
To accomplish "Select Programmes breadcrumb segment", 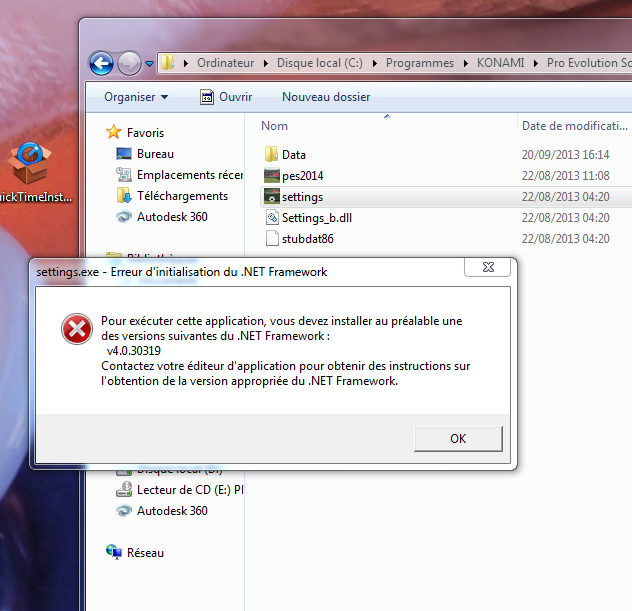I will click(420, 63).
